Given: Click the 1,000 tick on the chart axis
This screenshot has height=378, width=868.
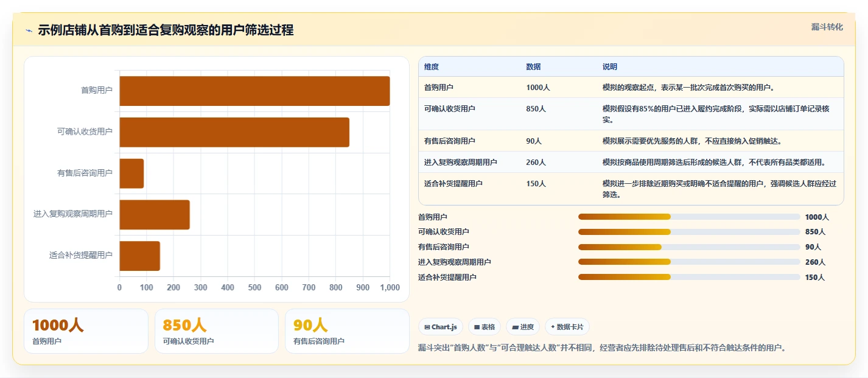Looking at the screenshot, I should (390, 287).
